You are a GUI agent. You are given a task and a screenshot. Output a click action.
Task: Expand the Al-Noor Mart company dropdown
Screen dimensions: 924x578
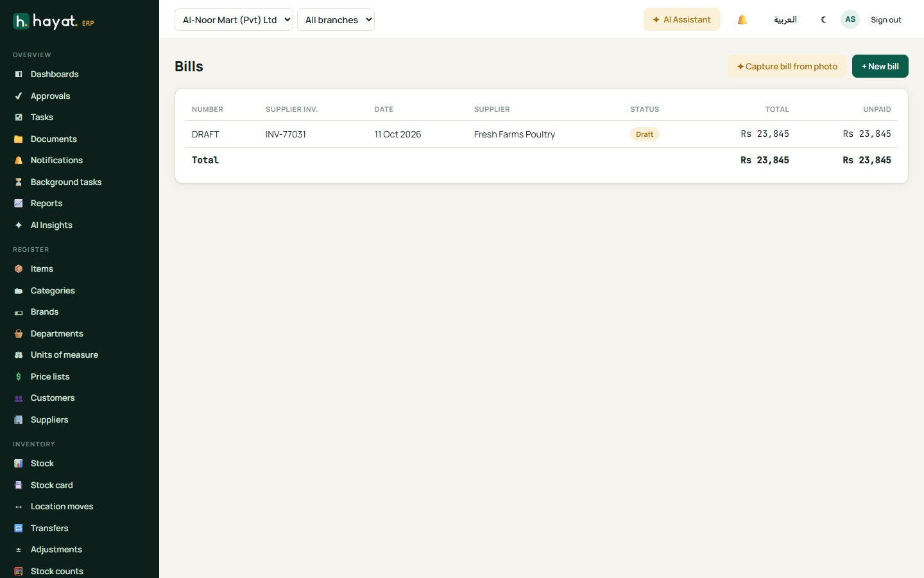pyautogui.click(x=234, y=20)
